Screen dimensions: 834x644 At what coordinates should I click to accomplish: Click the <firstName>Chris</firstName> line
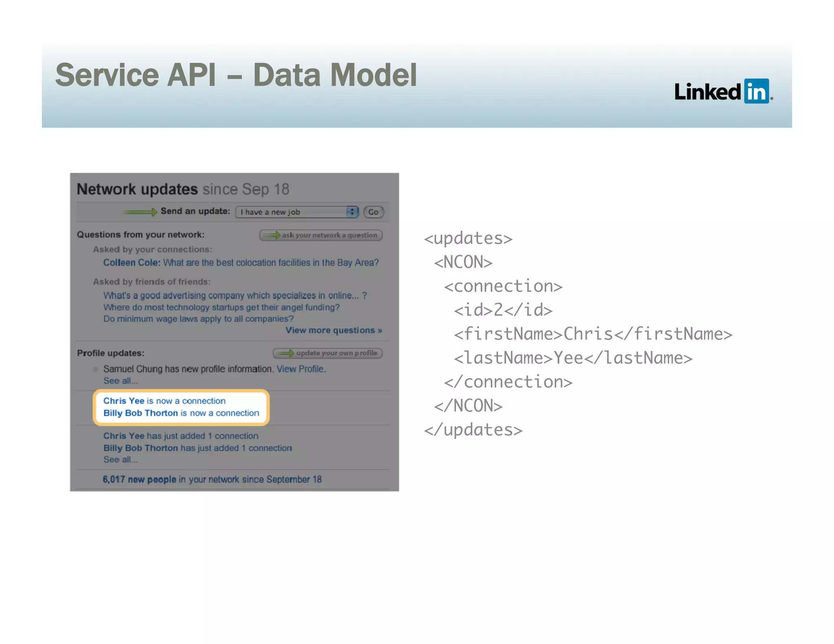593,334
